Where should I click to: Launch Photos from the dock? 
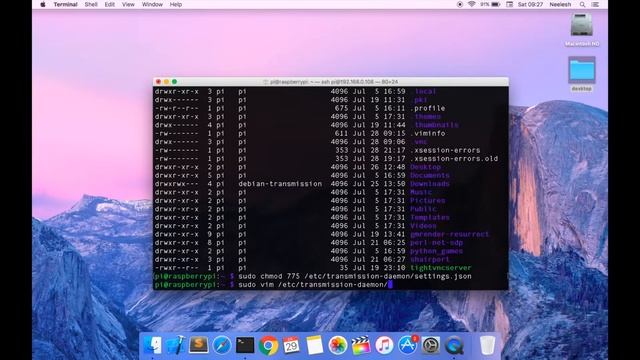tap(338, 345)
